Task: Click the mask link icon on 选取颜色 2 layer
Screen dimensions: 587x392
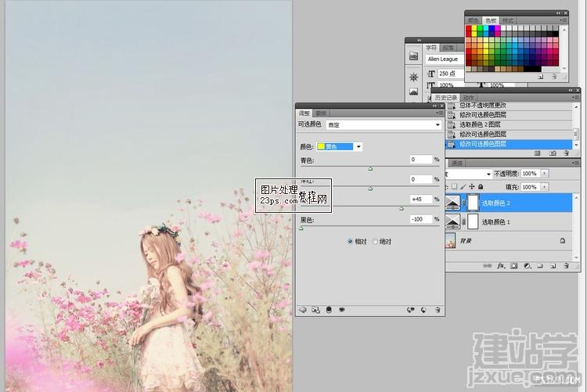Action: [464, 203]
